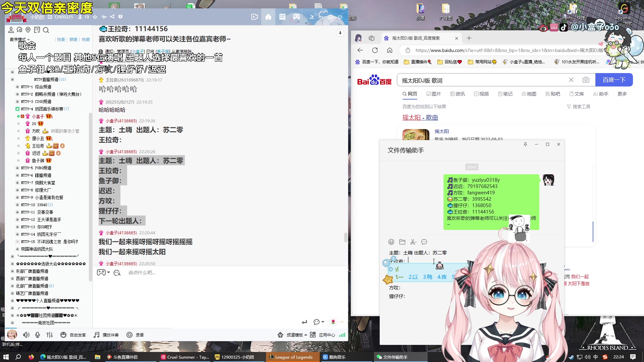The width and height of the screenshot is (644, 362).
Task: Jump to latest message down arrow
Action: (340, 33)
